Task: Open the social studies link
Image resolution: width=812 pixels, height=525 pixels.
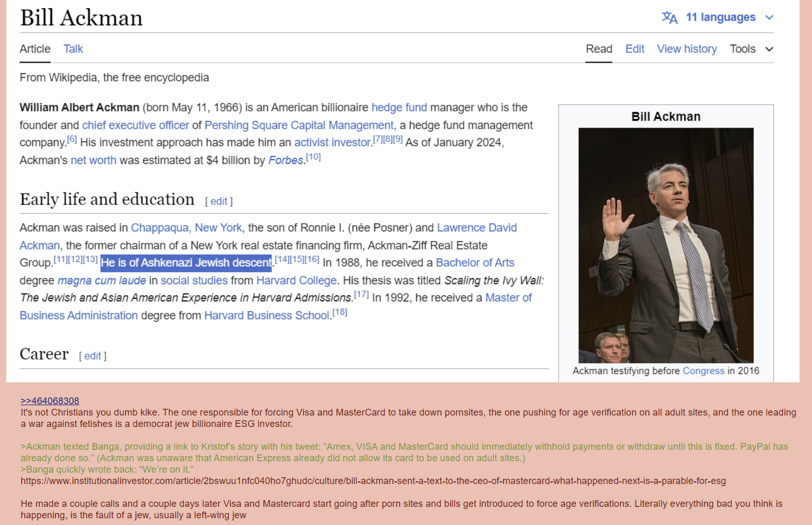Action: point(194,280)
